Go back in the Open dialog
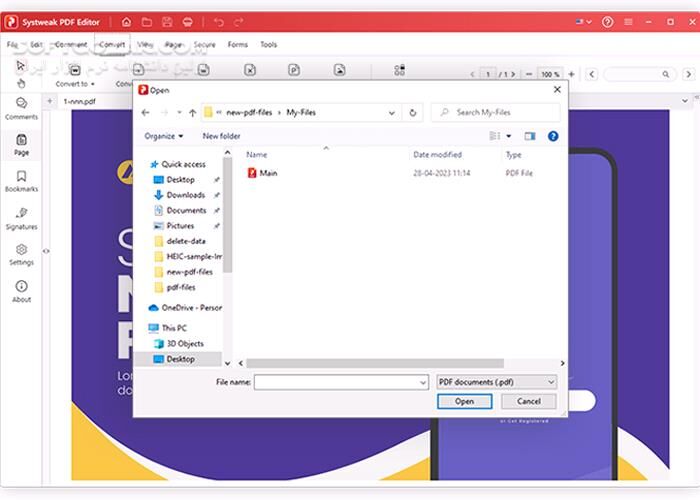The height and width of the screenshot is (500, 700). pos(146,113)
